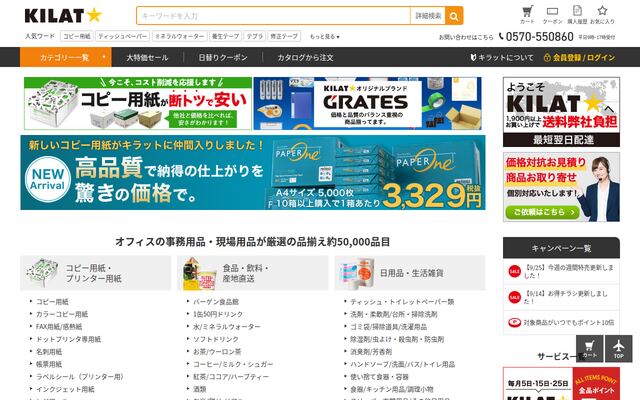This screenshot has width=640, height=400.
Task: Click the 名刺用紙 link
Action: (x=49, y=351)
